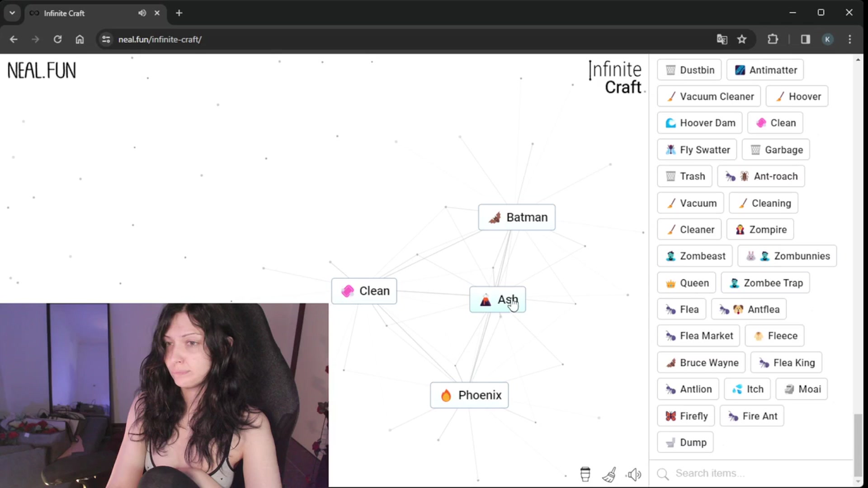
Task: Select Bruce Wayne in the sidebar
Action: pos(701,362)
